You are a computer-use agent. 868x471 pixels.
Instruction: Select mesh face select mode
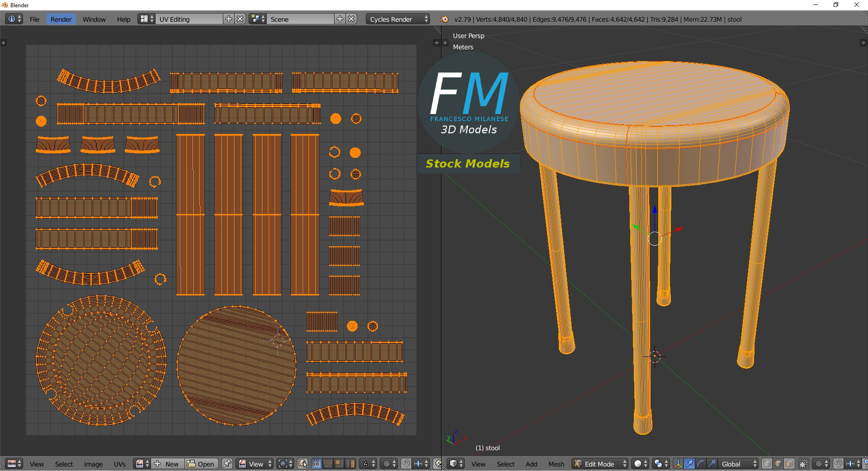point(789,464)
